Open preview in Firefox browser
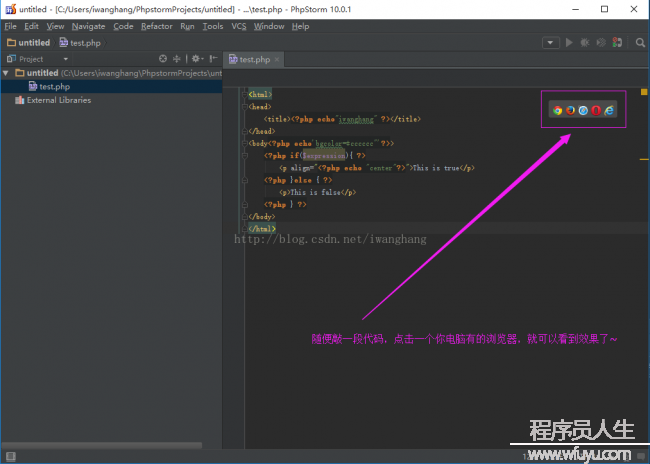650x464 pixels. click(x=570, y=110)
